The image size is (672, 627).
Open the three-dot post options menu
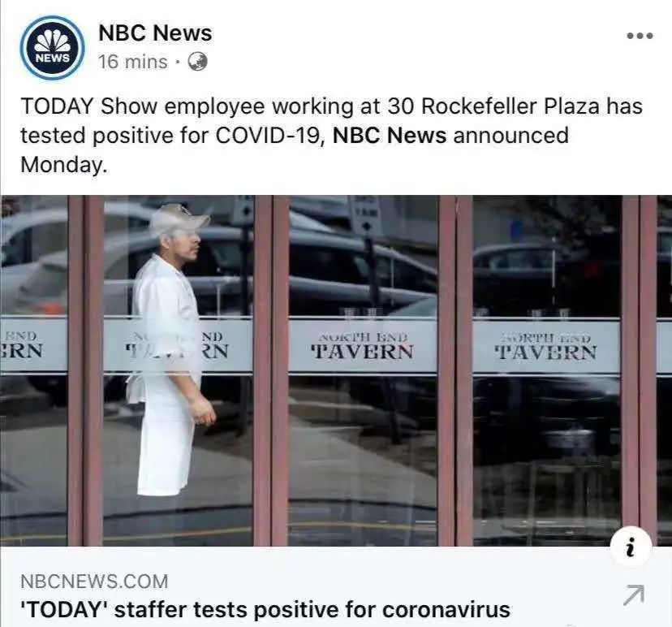click(x=640, y=36)
